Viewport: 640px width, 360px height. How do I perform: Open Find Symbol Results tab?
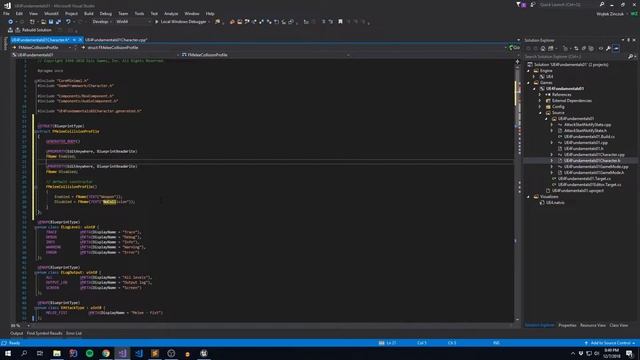click(x=44, y=333)
